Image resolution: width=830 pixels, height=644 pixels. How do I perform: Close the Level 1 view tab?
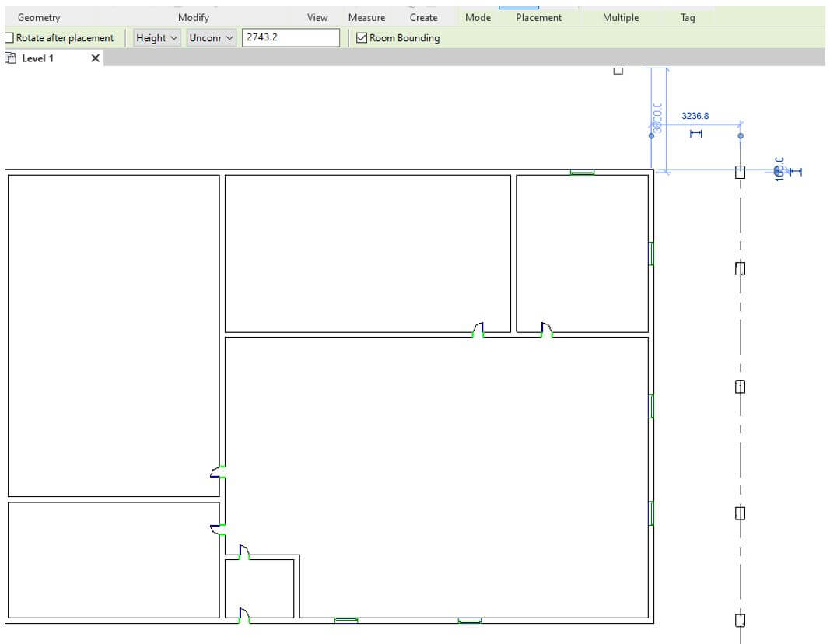tap(95, 58)
